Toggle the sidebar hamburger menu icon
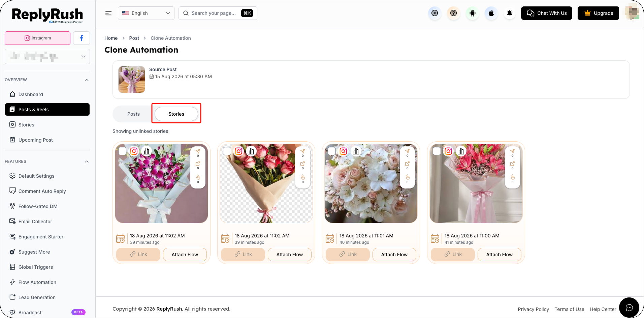 point(108,13)
